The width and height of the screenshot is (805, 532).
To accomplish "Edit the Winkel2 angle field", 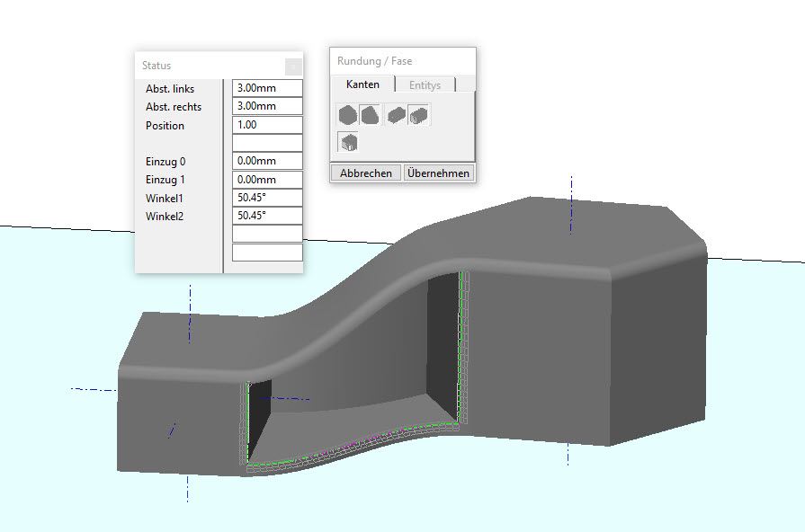I will point(267,216).
